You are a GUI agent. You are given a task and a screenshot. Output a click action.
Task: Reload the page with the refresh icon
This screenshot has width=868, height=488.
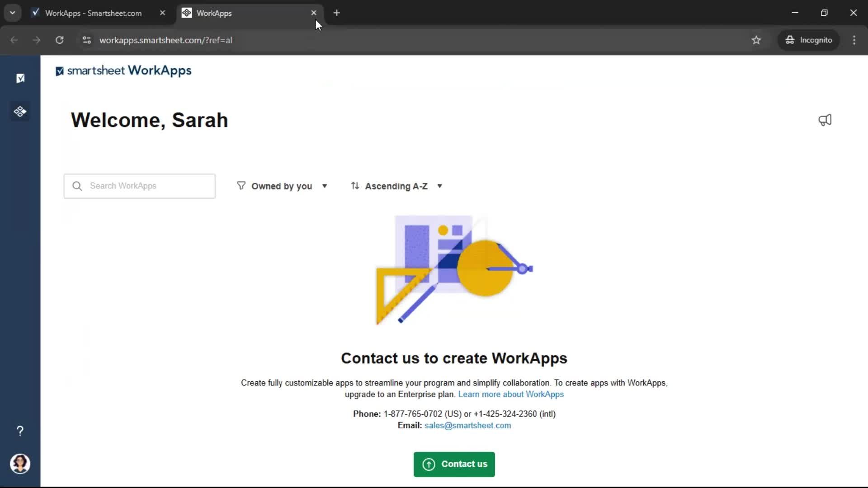coord(59,40)
